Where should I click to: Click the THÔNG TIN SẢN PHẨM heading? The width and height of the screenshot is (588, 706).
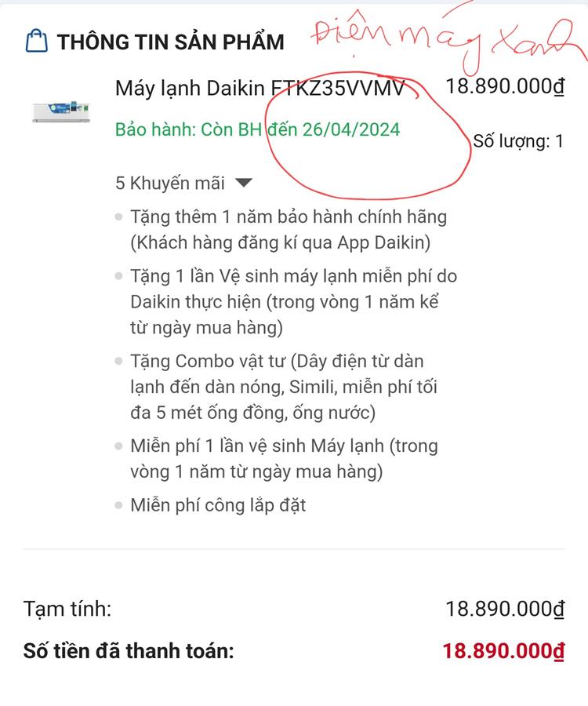[x=170, y=42]
